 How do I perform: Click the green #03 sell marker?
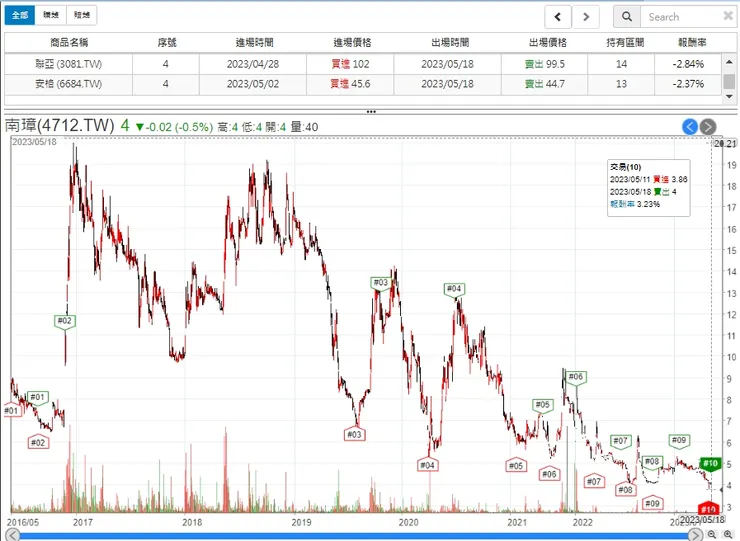380,283
